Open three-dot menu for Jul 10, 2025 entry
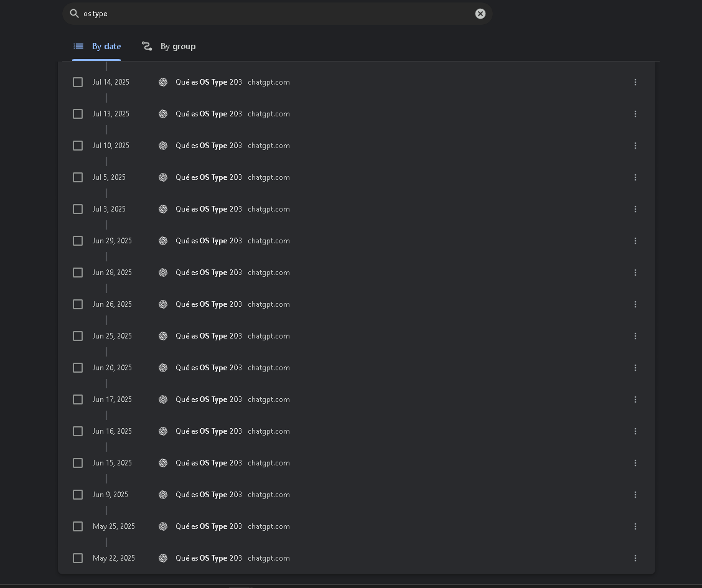The image size is (702, 588). click(x=635, y=146)
